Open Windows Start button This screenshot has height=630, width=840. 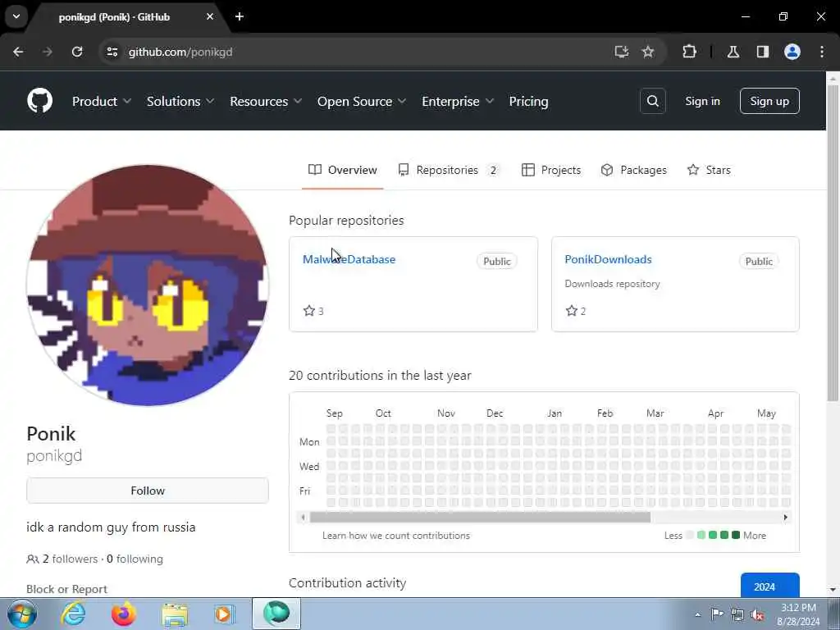(22, 614)
